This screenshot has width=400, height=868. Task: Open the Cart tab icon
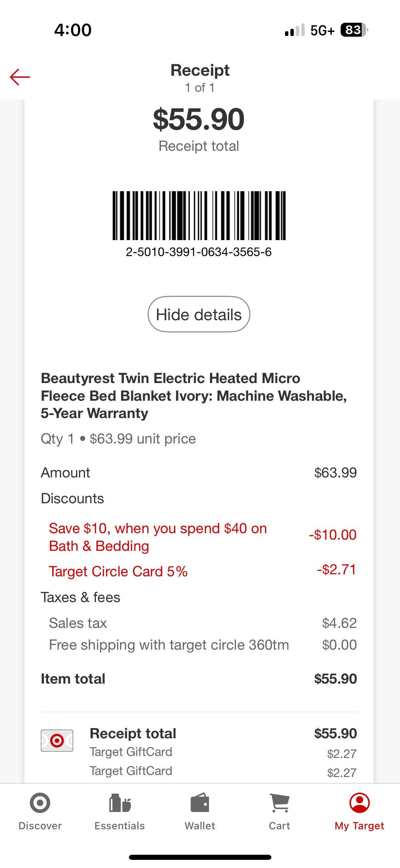coord(280,803)
